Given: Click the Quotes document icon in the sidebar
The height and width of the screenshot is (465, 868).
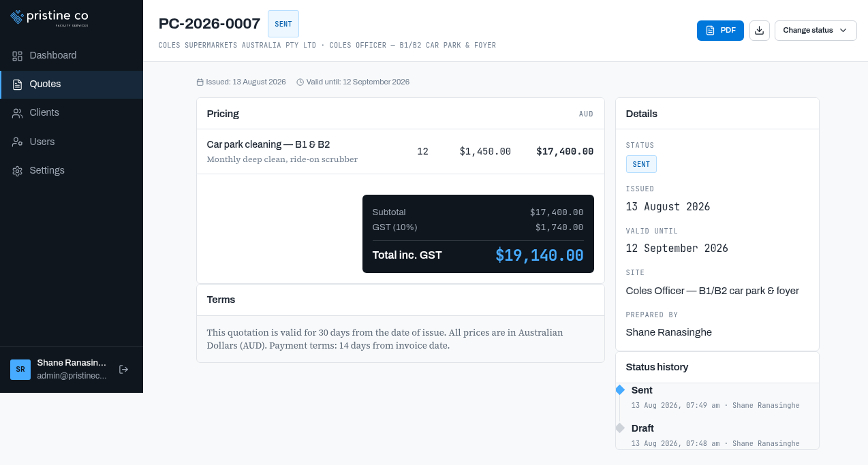Looking at the screenshot, I should pyautogui.click(x=18, y=84).
